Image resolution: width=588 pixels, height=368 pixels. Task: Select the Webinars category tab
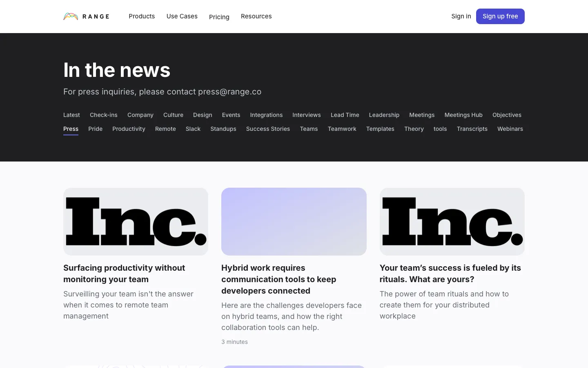point(510,129)
